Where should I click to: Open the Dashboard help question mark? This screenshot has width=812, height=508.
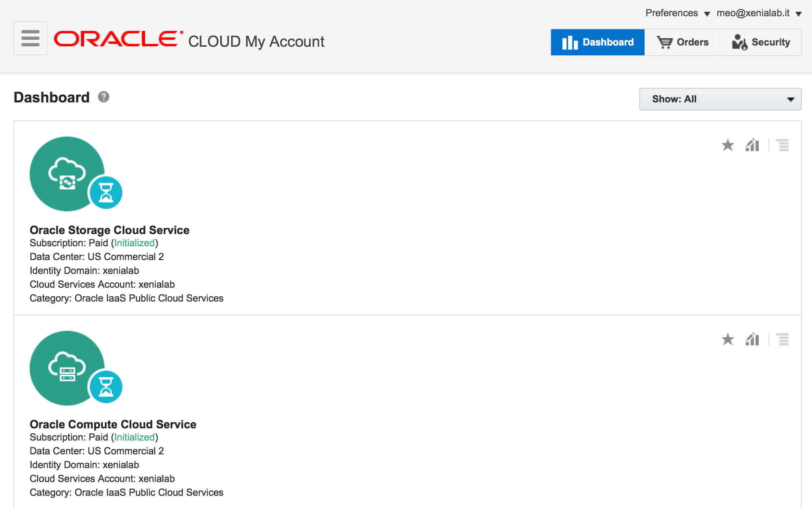point(104,97)
